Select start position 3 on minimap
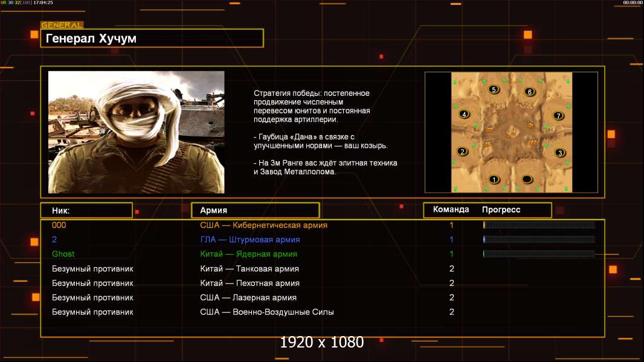The image size is (644, 362). tap(560, 153)
